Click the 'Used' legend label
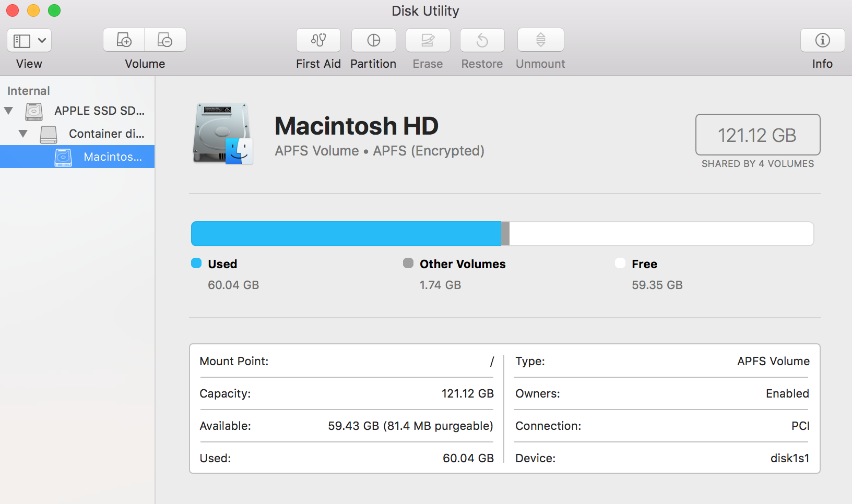The width and height of the screenshot is (852, 504). click(222, 264)
